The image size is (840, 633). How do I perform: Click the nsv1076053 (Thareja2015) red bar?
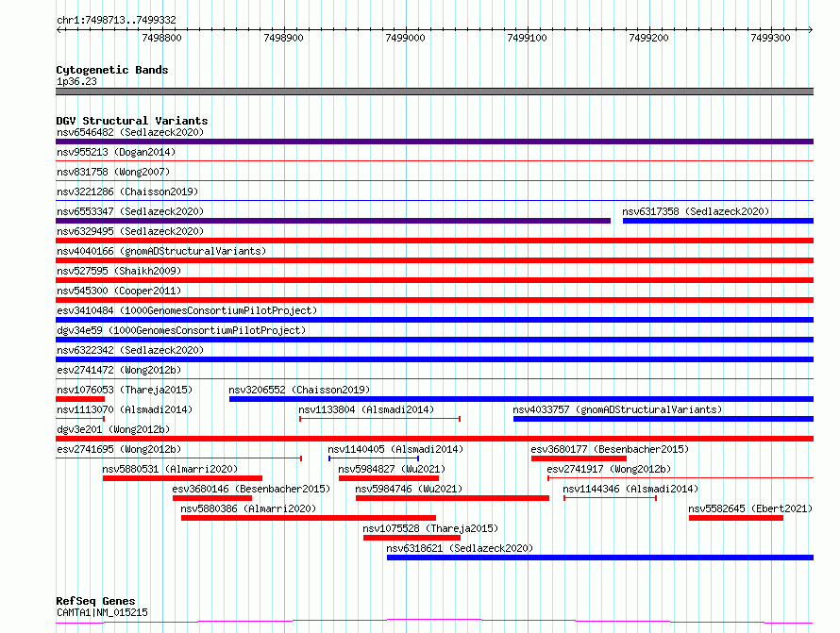click(80, 399)
